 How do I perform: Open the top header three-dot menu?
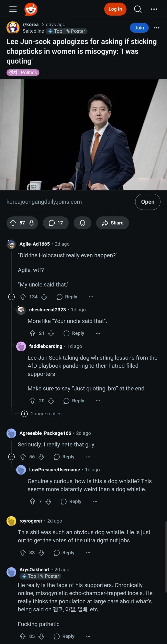click(x=154, y=9)
